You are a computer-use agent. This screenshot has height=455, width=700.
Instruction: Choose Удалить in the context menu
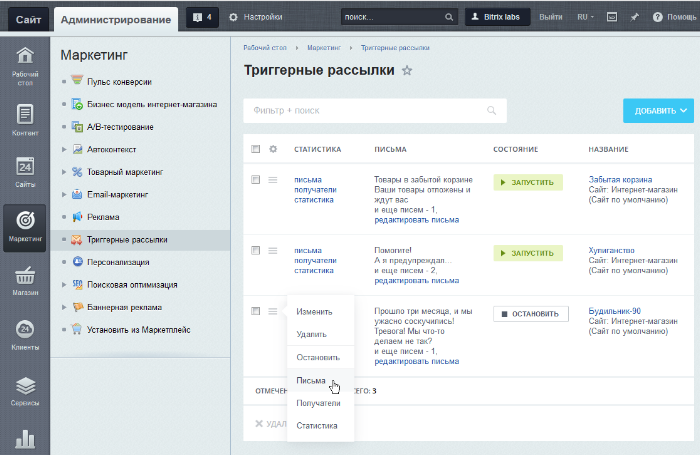pos(312,334)
